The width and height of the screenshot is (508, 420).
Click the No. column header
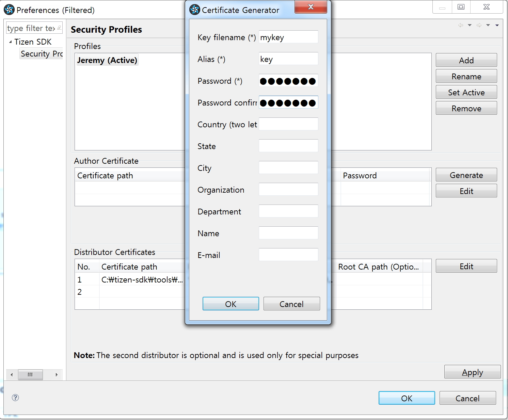[x=87, y=266]
